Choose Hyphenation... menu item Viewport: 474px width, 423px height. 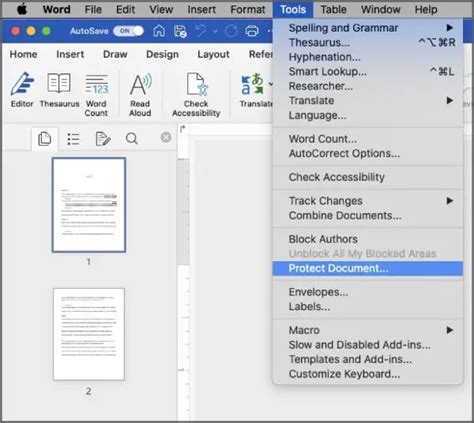[368, 57]
